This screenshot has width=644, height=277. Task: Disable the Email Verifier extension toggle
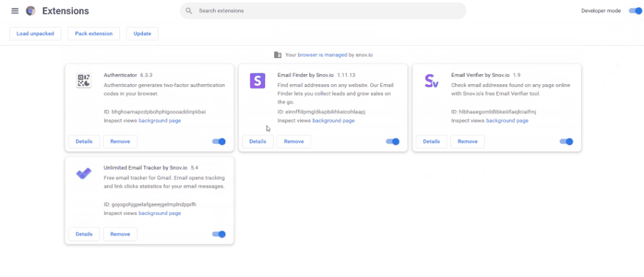click(566, 141)
